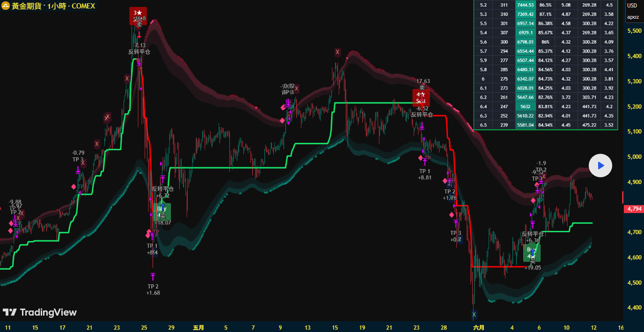This screenshot has height=332, width=644.
Task: Select the -17.63 value above 4★ Sell
Action: coord(422,81)
